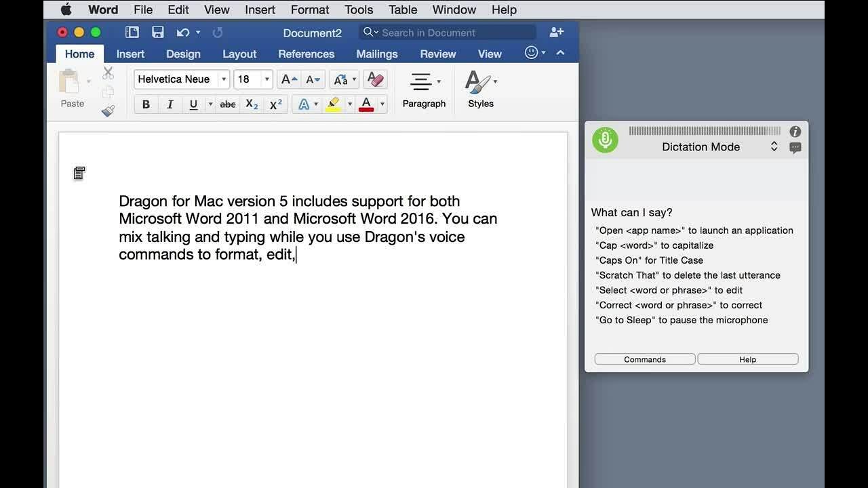Viewport: 868px width, 488px height.
Task: Click the Search in Document field
Action: [x=448, y=33]
